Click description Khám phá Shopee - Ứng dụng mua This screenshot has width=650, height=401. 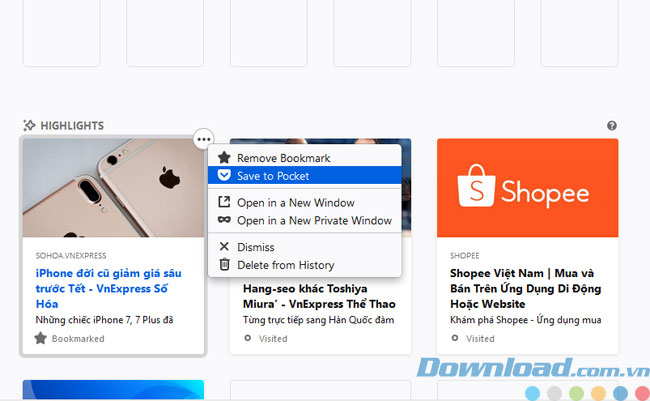[526, 320]
